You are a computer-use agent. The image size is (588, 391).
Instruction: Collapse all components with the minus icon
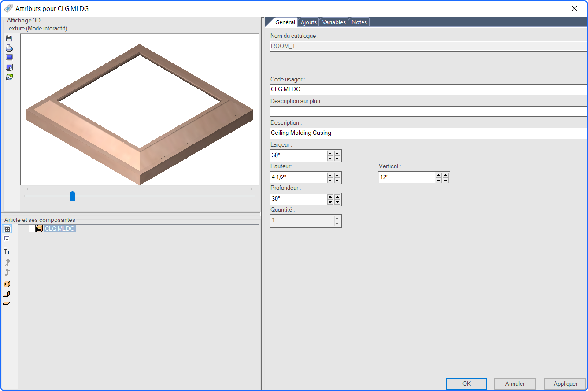coord(7,239)
